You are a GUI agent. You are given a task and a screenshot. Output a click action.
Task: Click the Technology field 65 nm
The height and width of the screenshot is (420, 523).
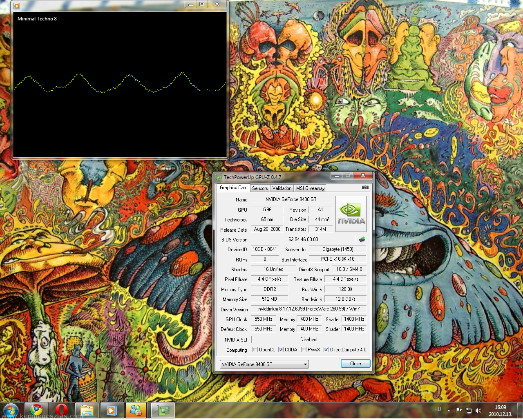[267, 219]
